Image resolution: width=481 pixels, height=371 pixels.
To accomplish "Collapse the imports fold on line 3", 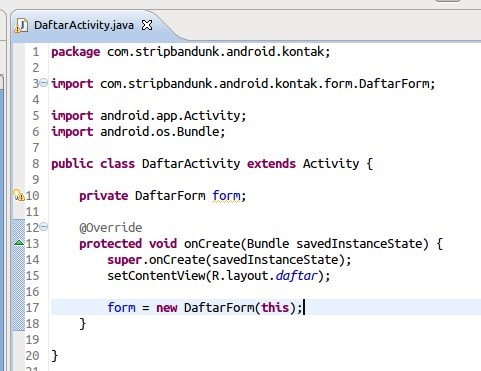I will 44,83.
